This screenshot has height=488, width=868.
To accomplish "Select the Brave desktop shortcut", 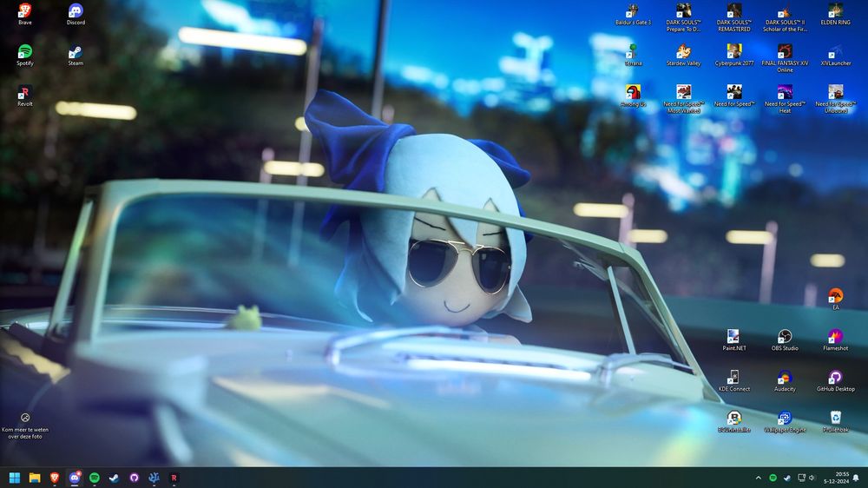I will (x=25, y=14).
